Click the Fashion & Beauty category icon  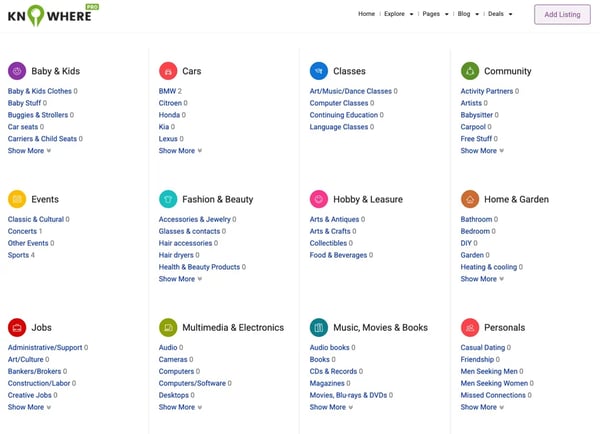168,199
